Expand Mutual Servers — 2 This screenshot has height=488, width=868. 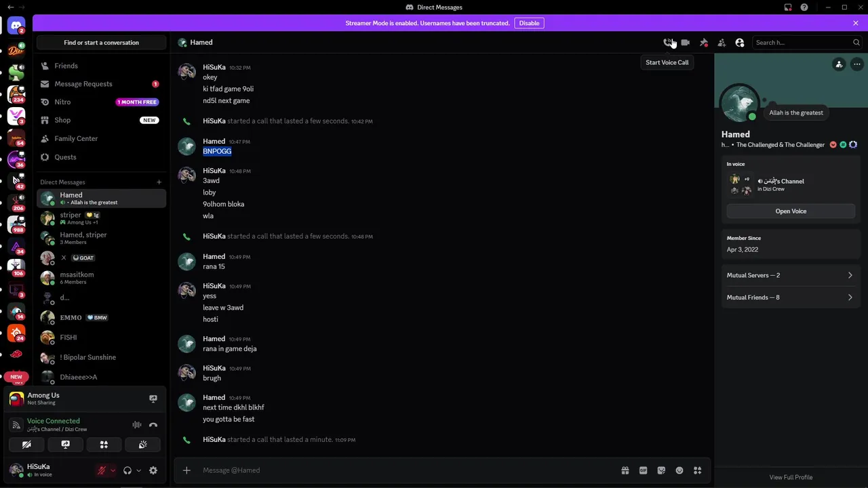[791, 275]
